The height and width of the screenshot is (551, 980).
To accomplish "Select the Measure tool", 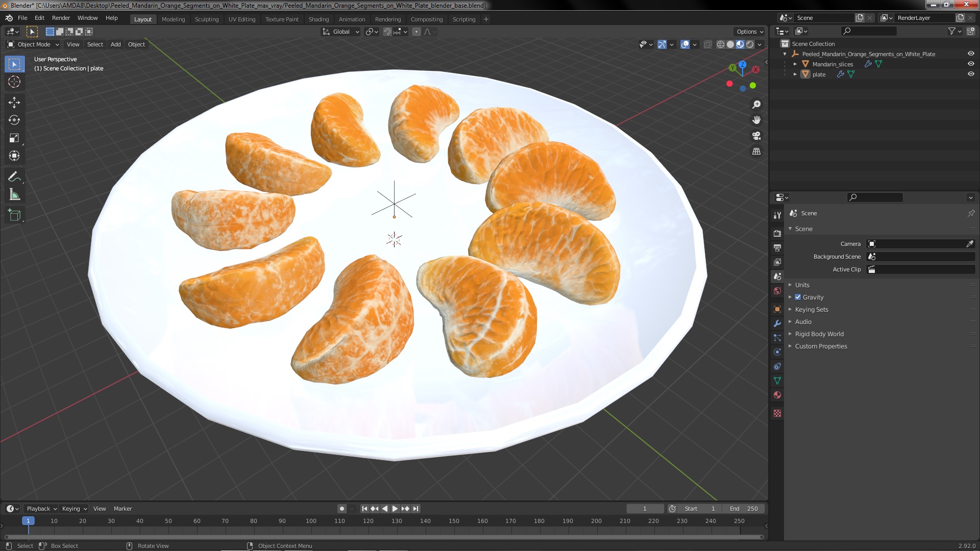I will click(14, 195).
